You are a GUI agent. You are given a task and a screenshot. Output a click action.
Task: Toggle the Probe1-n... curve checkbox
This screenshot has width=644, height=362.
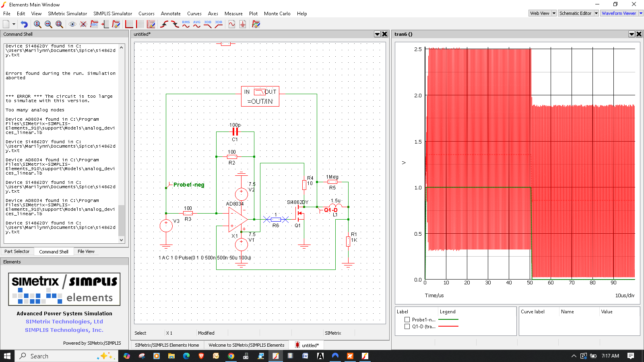(x=407, y=320)
